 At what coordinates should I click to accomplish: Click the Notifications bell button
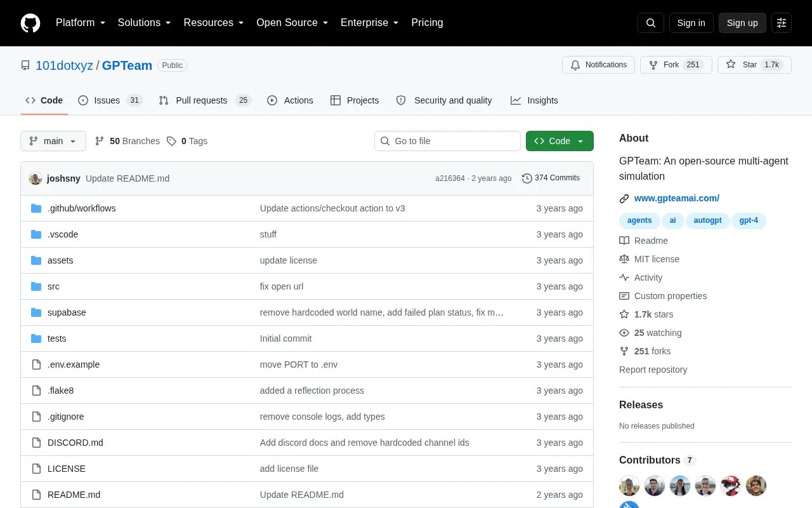[x=598, y=65]
